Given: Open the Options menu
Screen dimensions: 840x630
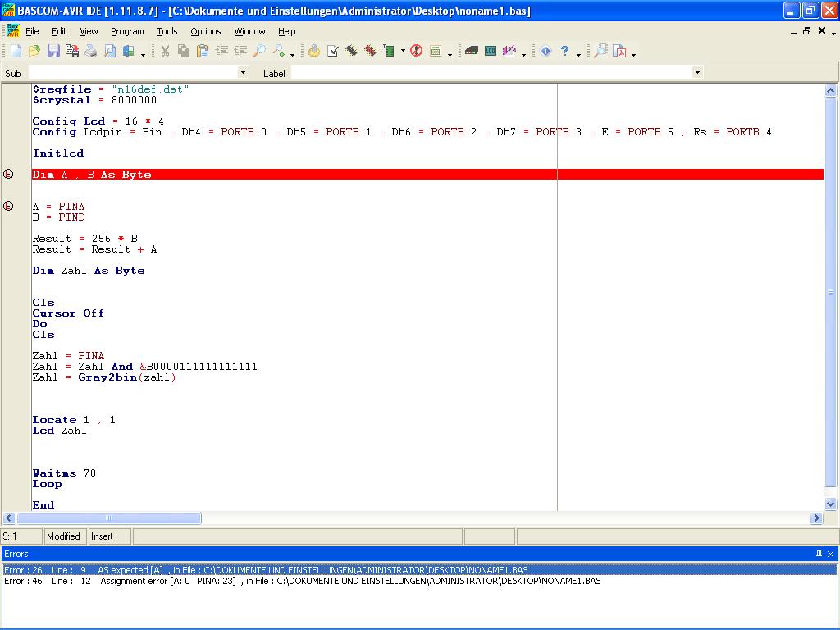Looking at the screenshot, I should pos(206,31).
